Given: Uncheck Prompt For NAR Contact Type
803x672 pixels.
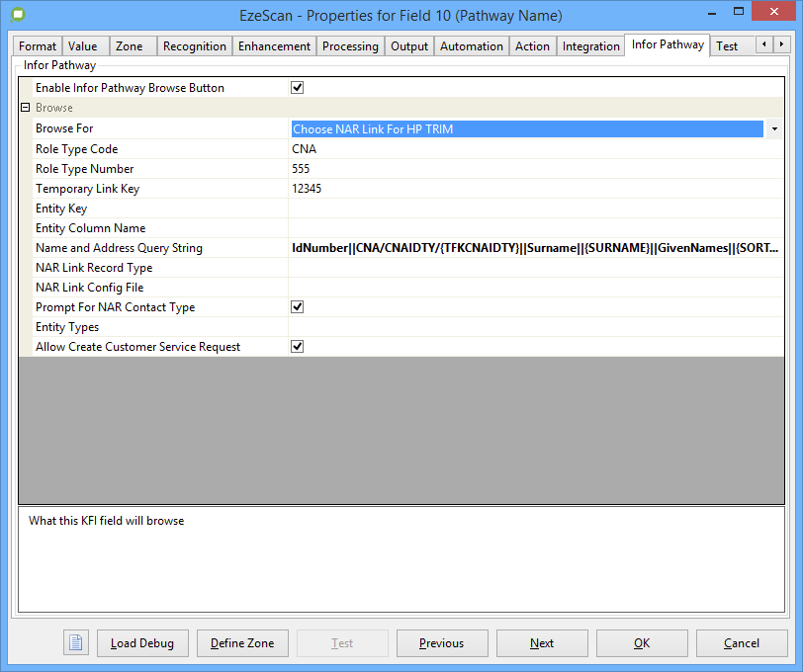Looking at the screenshot, I should [297, 307].
